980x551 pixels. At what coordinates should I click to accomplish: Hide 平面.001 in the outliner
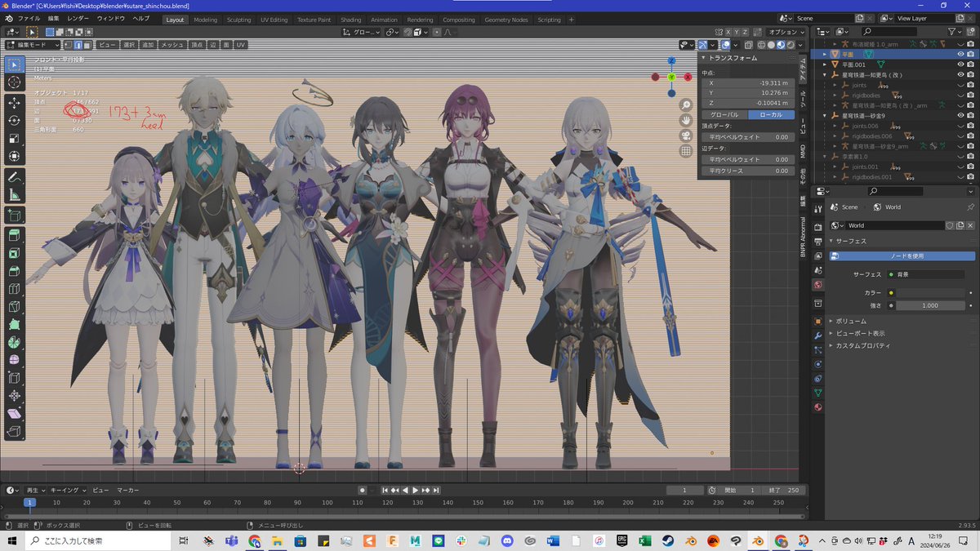(960, 64)
